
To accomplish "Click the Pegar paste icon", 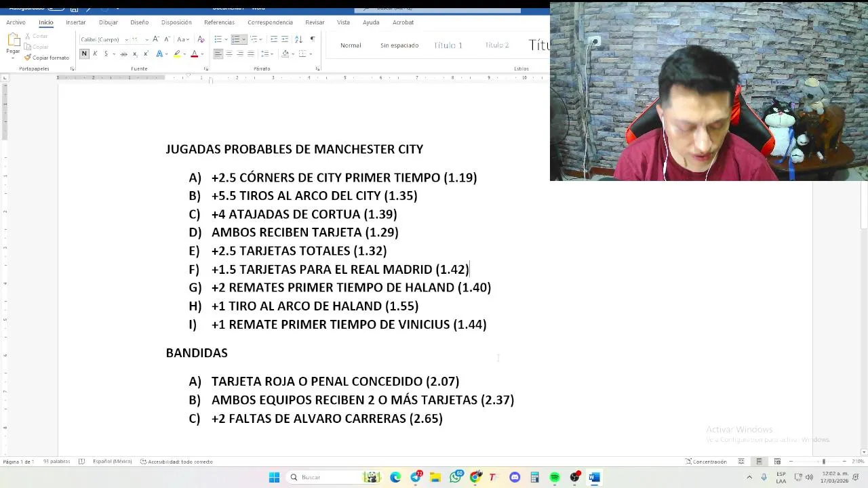I will click(13, 40).
